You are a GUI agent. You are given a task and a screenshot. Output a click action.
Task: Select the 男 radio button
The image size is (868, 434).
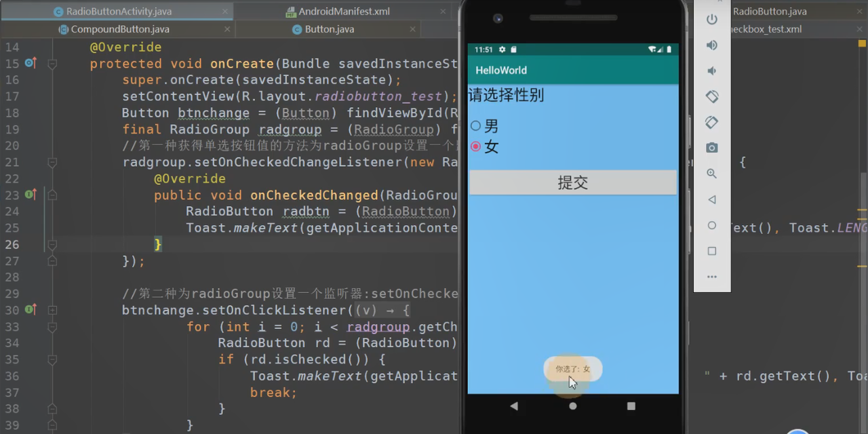(x=475, y=125)
